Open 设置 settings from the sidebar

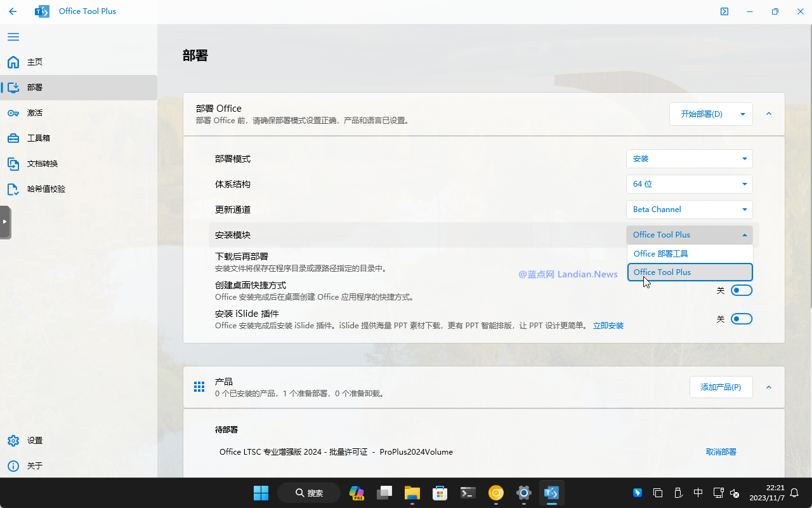(x=35, y=441)
